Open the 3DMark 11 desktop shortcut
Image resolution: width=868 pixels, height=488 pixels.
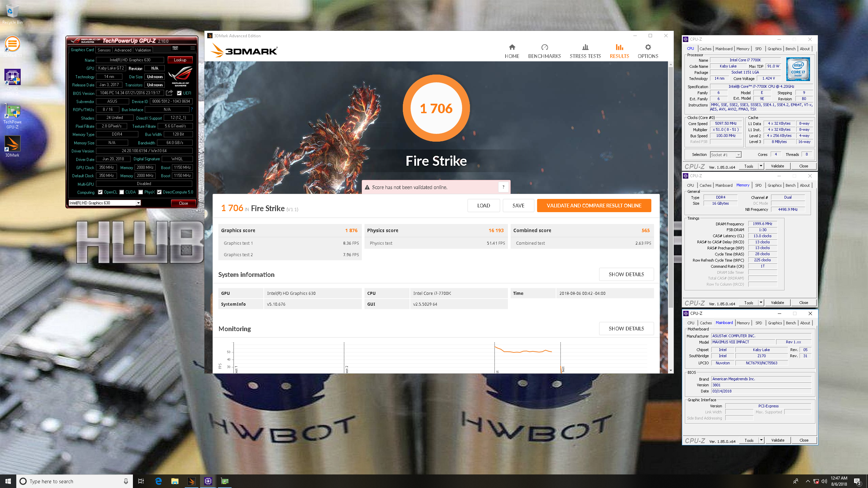(13, 47)
